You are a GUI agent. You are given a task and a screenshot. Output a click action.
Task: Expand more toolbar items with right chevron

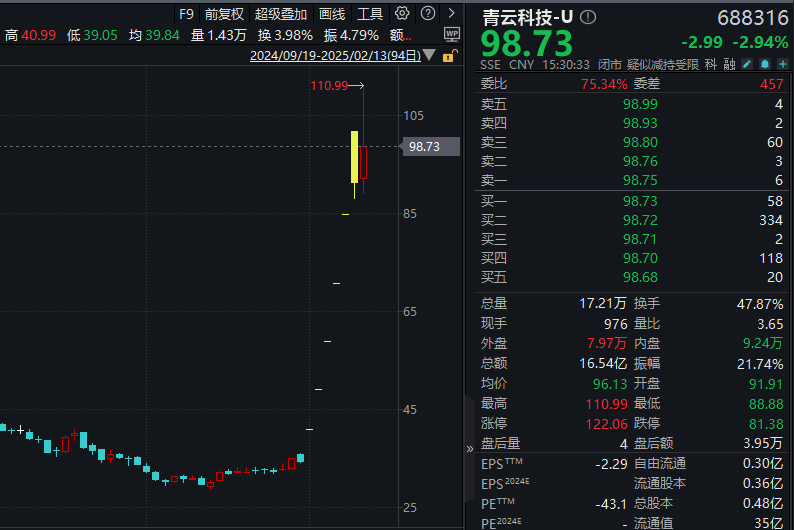[452, 13]
